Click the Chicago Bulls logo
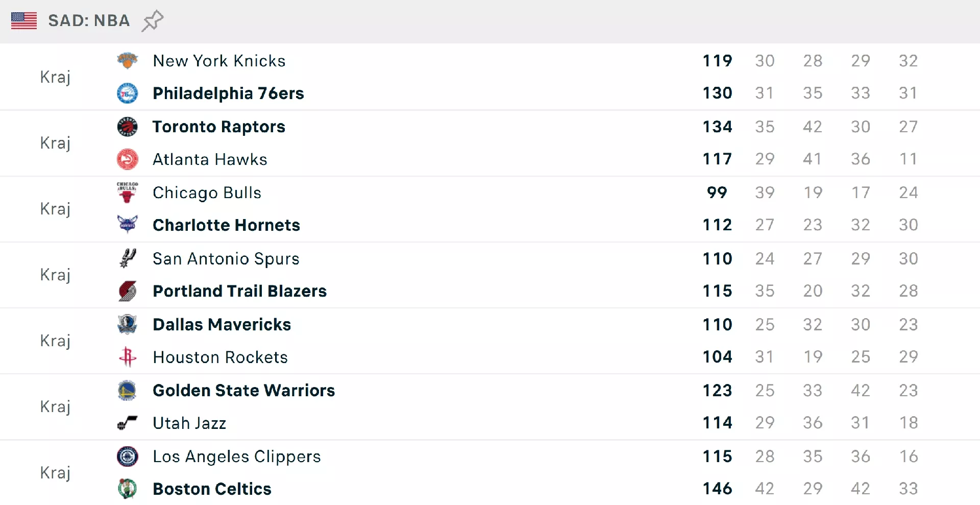The height and width of the screenshot is (505, 980). click(x=127, y=193)
